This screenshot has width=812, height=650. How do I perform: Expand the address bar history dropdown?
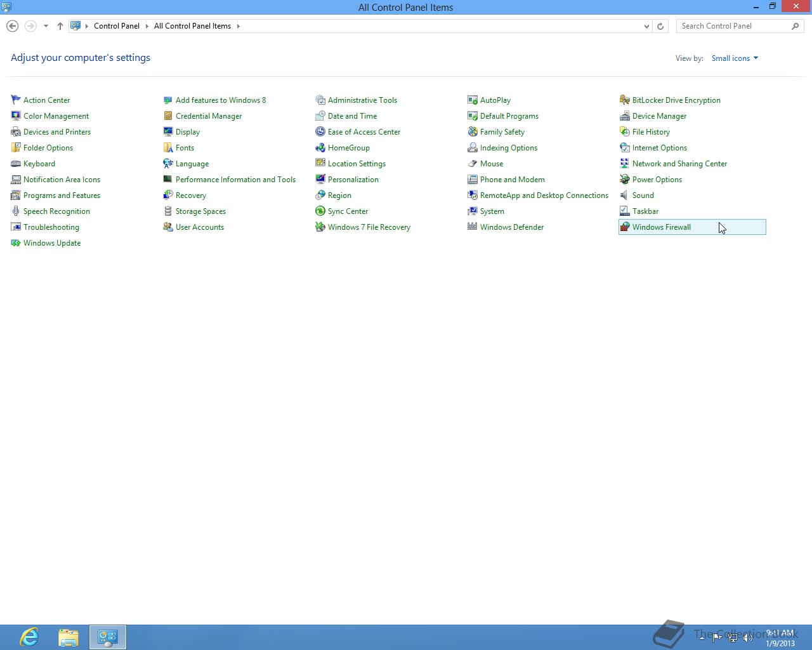coord(646,26)
